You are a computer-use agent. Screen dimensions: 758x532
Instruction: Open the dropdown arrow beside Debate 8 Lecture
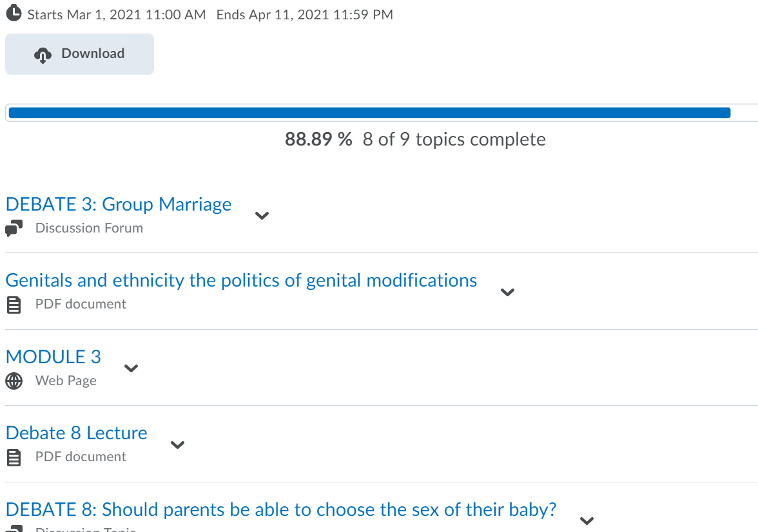pos(178,444)
